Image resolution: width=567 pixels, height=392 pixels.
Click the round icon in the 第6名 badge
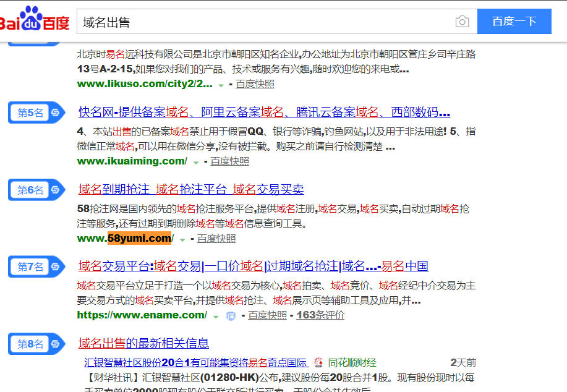[x=55, y=189]
